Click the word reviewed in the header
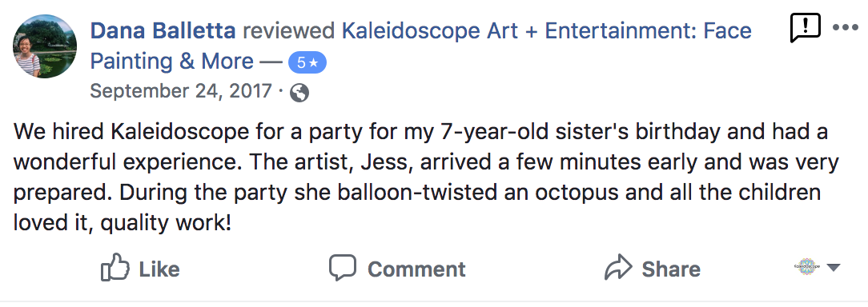The width and height of the screenshot is (868, 307). [289, 31]
